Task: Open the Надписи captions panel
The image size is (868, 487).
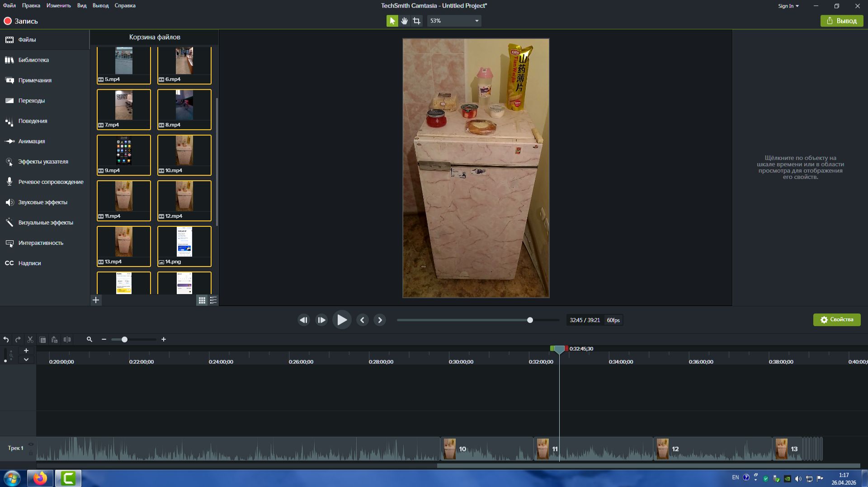Action: click(x=45, y=263)
